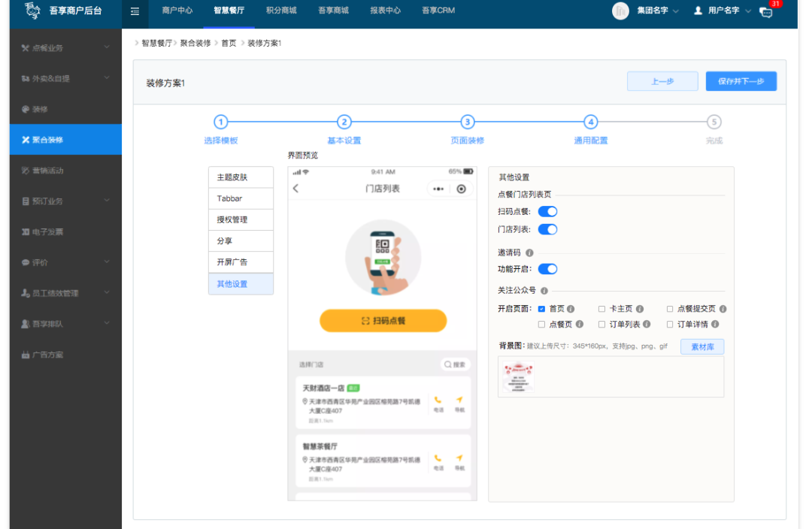Select the 授权管理 settings tab

click(x=241, y=219)
